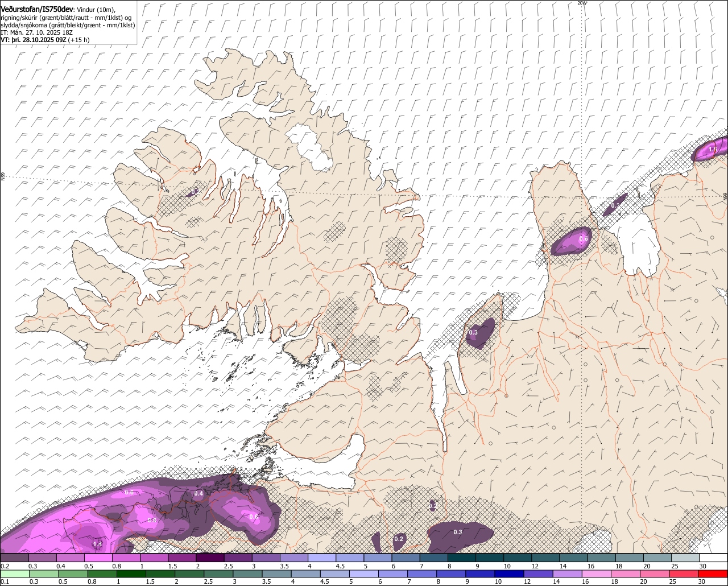728x586 pixels.
Task: Pick the grey-teal 18 swatch, upper legend
Action: coord(630,558)
